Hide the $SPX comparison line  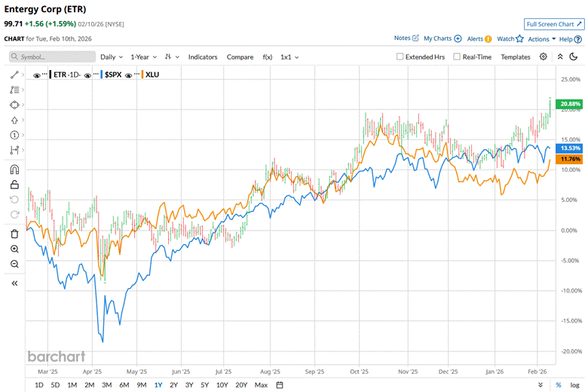tap(88, 75)
